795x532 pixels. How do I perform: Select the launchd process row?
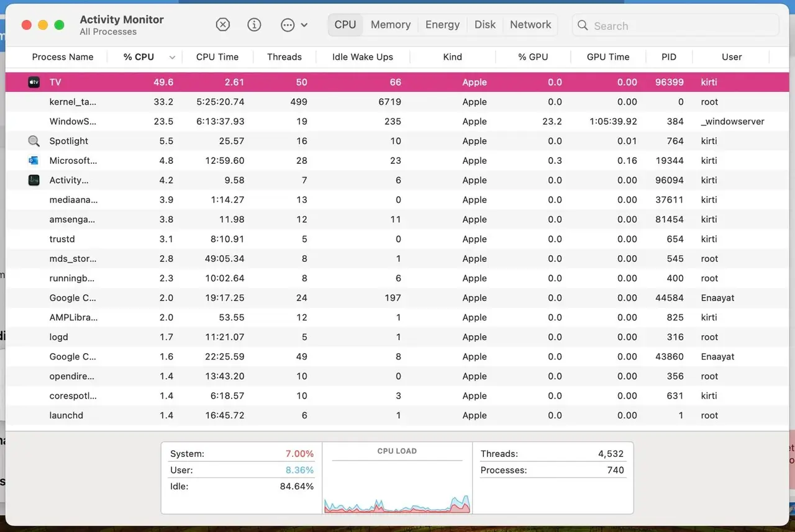tap(397, 415)
